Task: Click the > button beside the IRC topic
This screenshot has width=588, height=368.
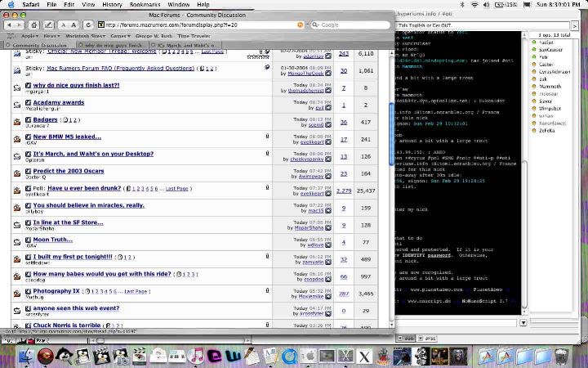Action: 574,25
